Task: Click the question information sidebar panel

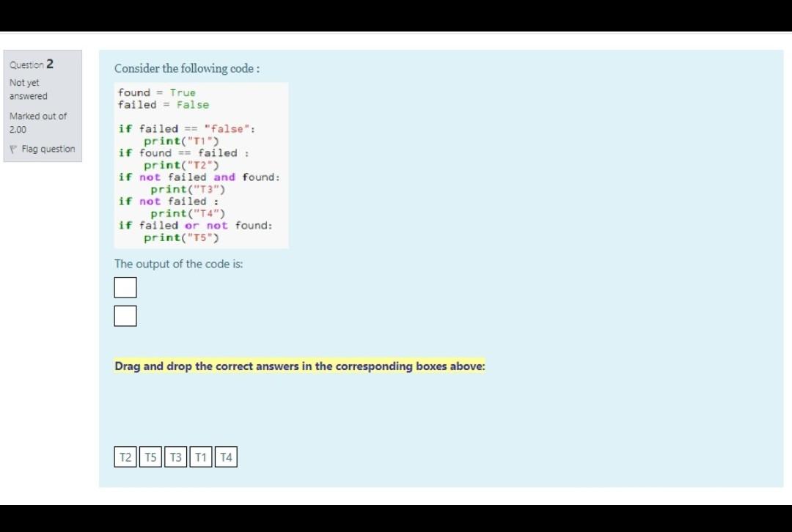Action: point(42,106)
